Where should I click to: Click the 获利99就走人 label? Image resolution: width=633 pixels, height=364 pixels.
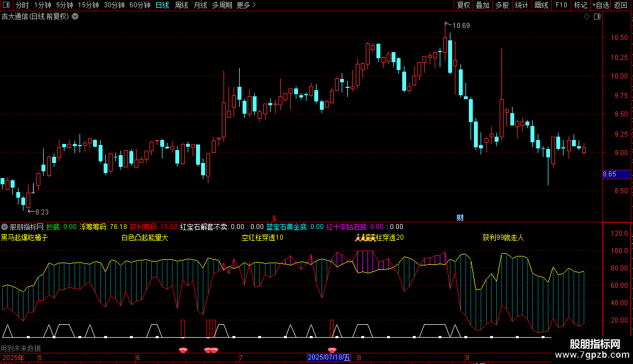pos(503,237)
